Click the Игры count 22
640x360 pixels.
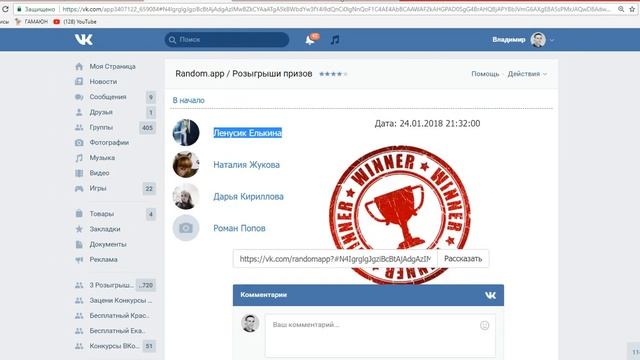point(149,189)
